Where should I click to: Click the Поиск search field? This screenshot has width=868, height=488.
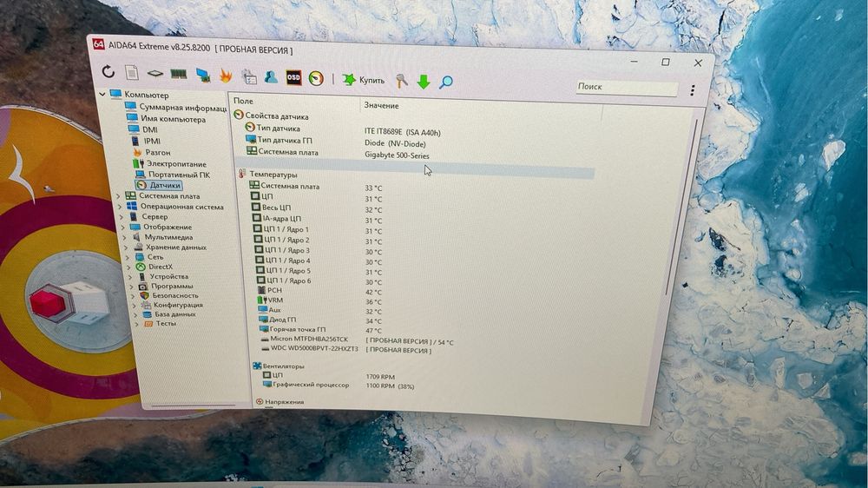pyautogui.click(x=626, y=87)
